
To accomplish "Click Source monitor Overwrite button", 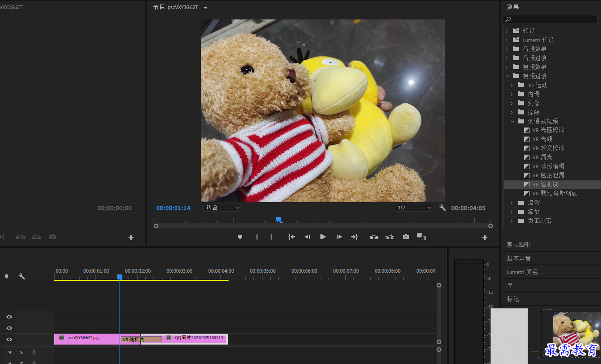I will point(36,237).
